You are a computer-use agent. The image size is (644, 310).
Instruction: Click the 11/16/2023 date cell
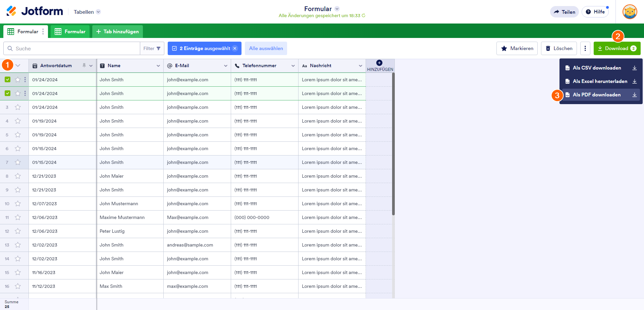click(62, 272)
